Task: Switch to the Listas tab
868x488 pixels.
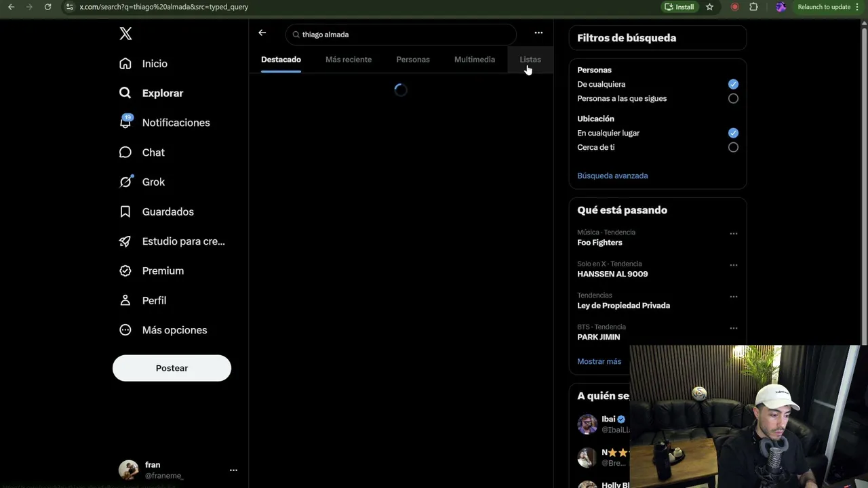Action: click(x=530, y=60)
